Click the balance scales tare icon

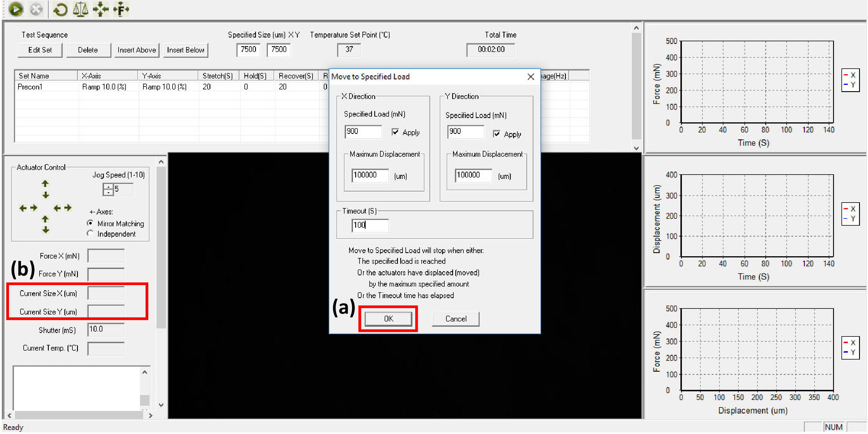click(x=80, y=9)
